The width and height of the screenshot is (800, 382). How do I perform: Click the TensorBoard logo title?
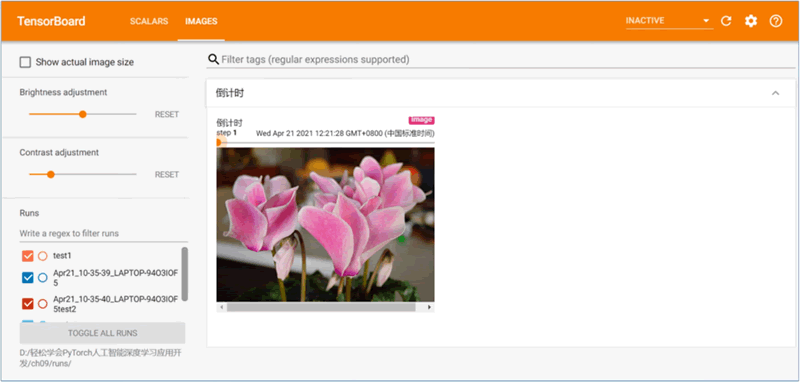[x=51, y=21]
